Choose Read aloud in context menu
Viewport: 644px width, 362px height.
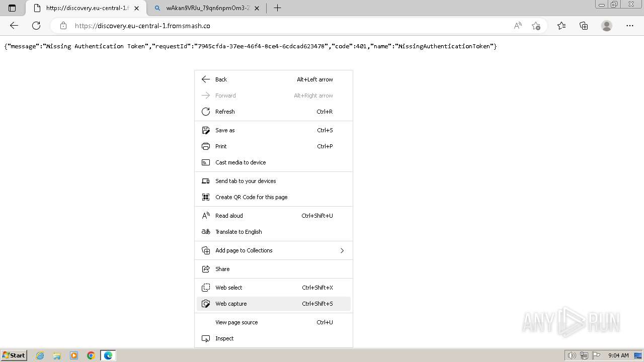click(x=274, y=216)
